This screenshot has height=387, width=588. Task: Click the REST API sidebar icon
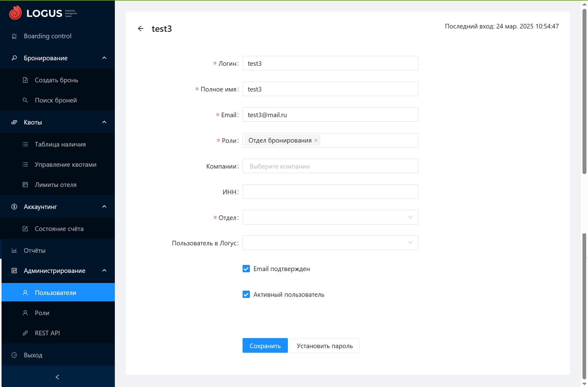pyautogui.click(x=25, y=333)
